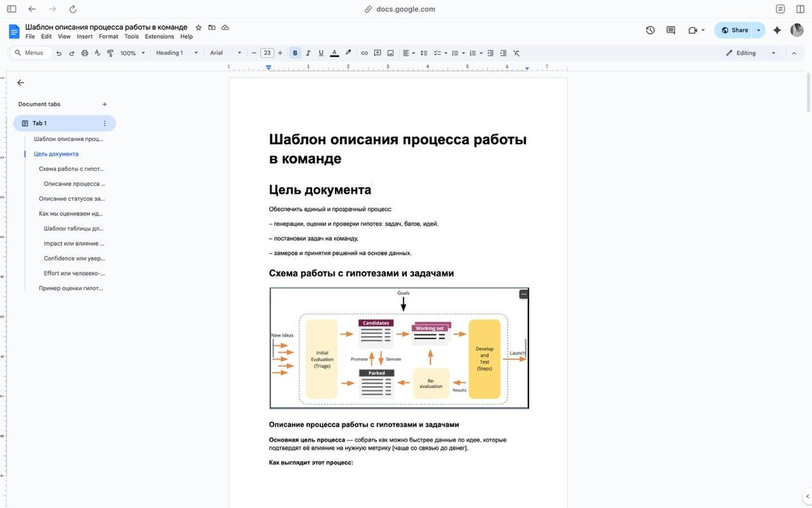Open the Edit menu
Screen dimensions: 812x508
click(46, 37)
